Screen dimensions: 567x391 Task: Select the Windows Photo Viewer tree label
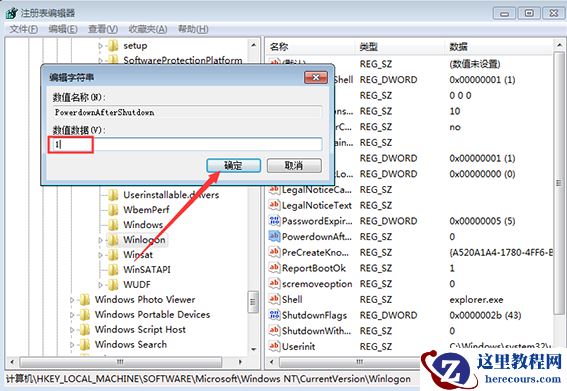coord(145,300)
